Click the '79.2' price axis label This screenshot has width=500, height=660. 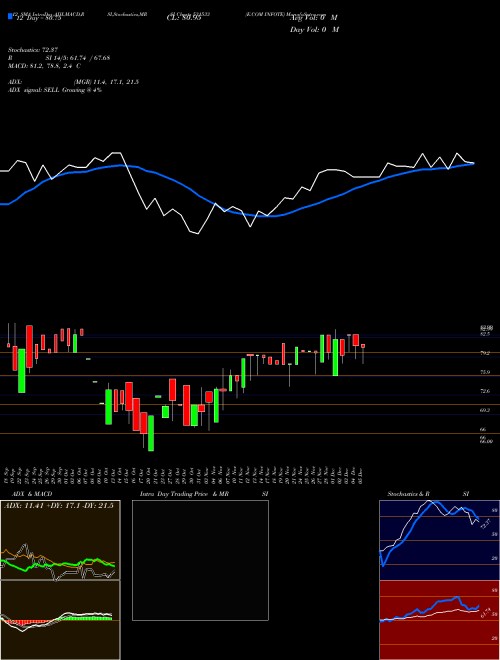pyautogui.click(x=485, y=353)
